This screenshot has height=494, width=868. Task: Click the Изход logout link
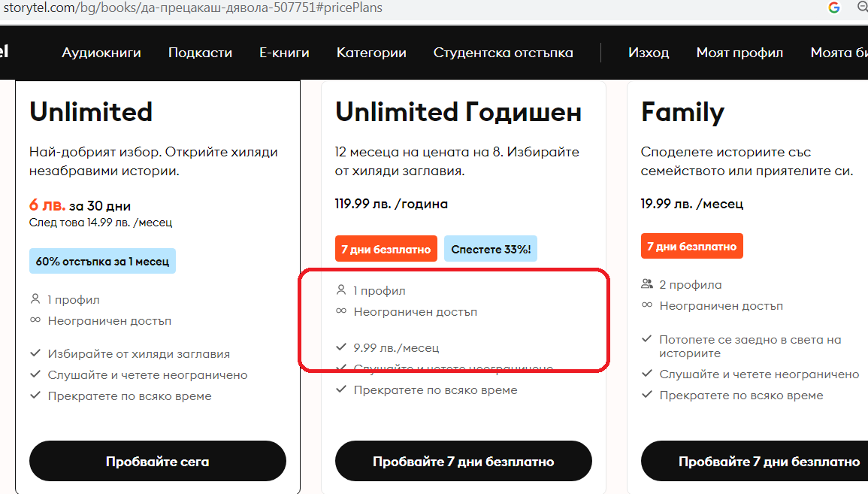click(x=649, y=53)
